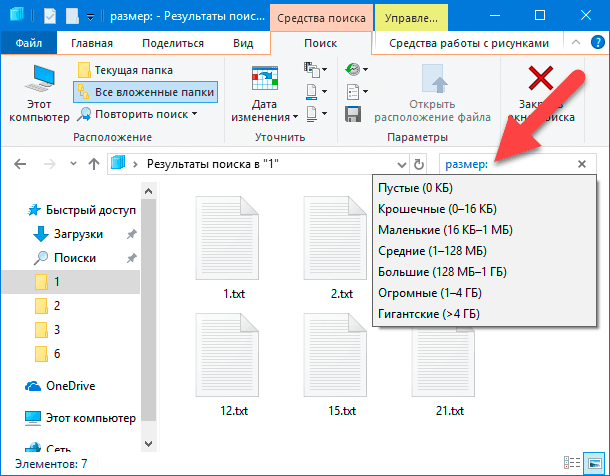Select folder 3 in sidebar
Screen dimensions: 610x476
pyautogui.click(x=48, y=330)
